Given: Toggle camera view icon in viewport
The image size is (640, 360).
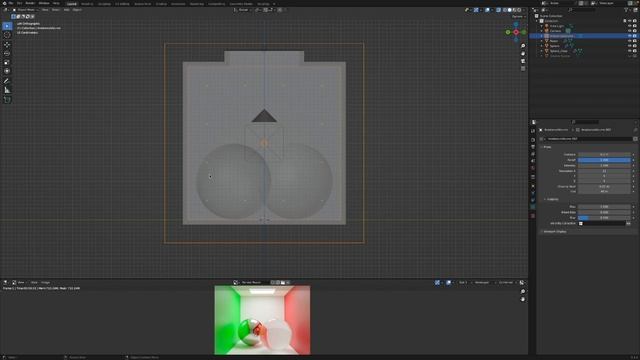Looking at the screenshot, I should [523, 61].
